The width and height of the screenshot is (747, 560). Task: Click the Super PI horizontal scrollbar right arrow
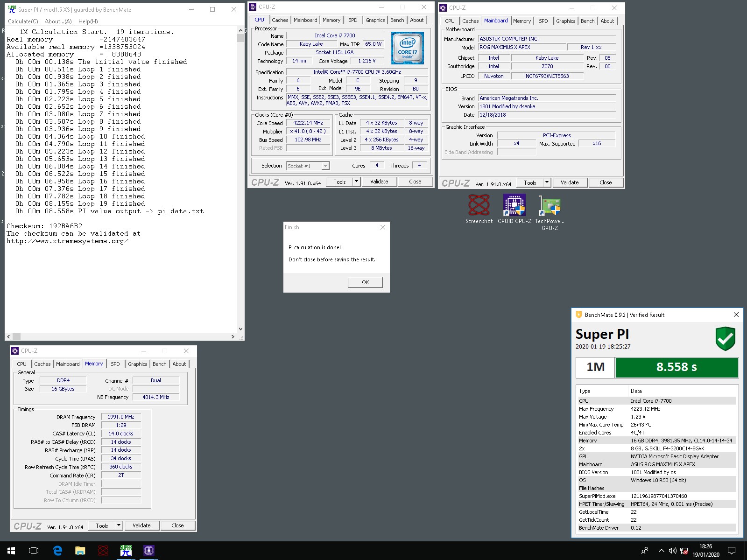(x=233, y=336)
